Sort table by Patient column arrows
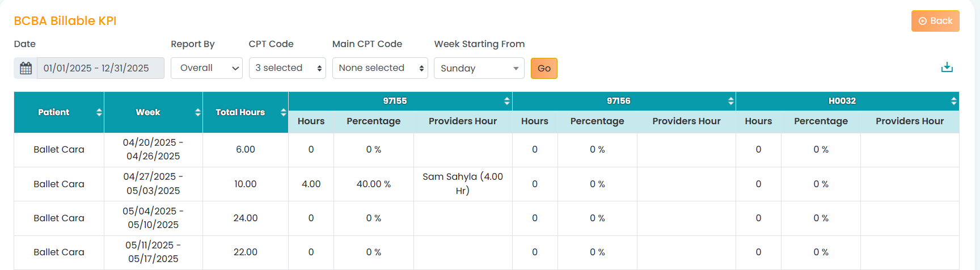The width and height of the screenshot is (980, 270). pos(99,112)
